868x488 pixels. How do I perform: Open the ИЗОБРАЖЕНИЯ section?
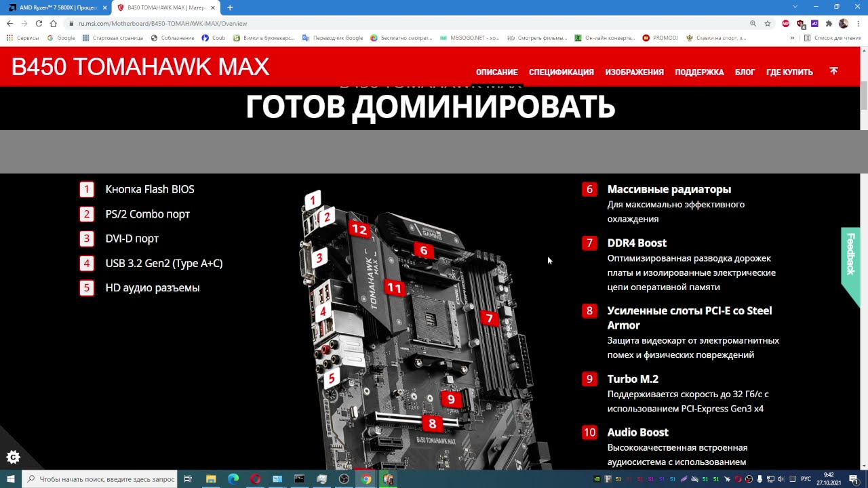coord(634,72)
